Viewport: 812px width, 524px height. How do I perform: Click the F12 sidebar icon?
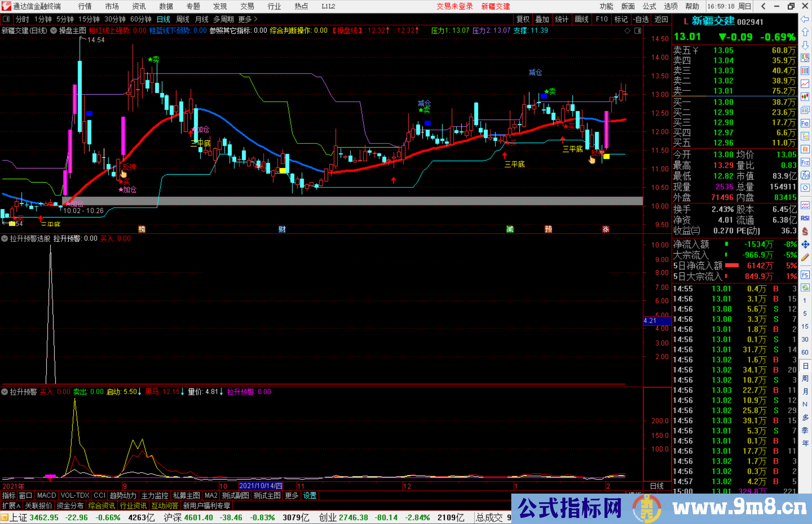(805, 162)
